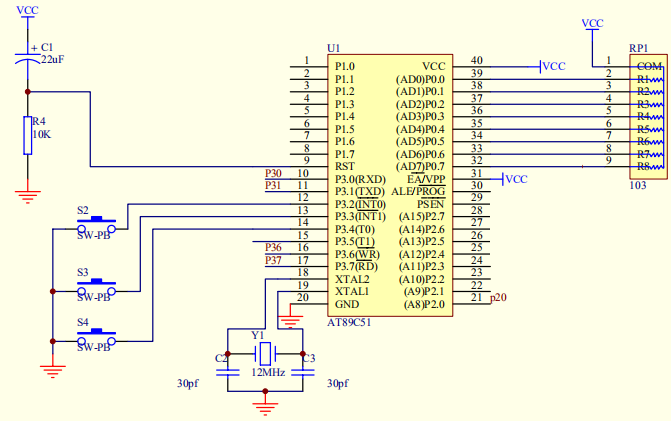Viewport: 671px width, 421px height.
Task: Click the P3.1(TXD) pin label
Action: point(360,192)
